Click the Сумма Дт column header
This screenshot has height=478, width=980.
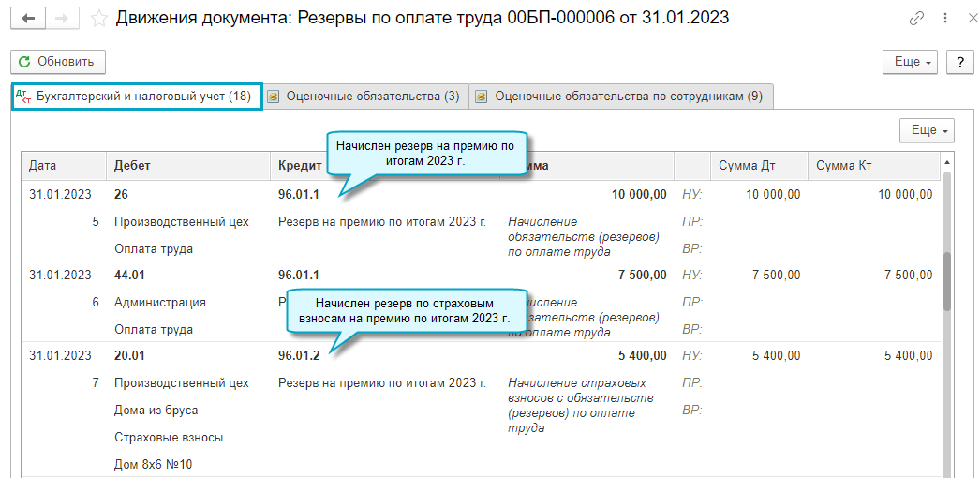[x=759, y=166]
